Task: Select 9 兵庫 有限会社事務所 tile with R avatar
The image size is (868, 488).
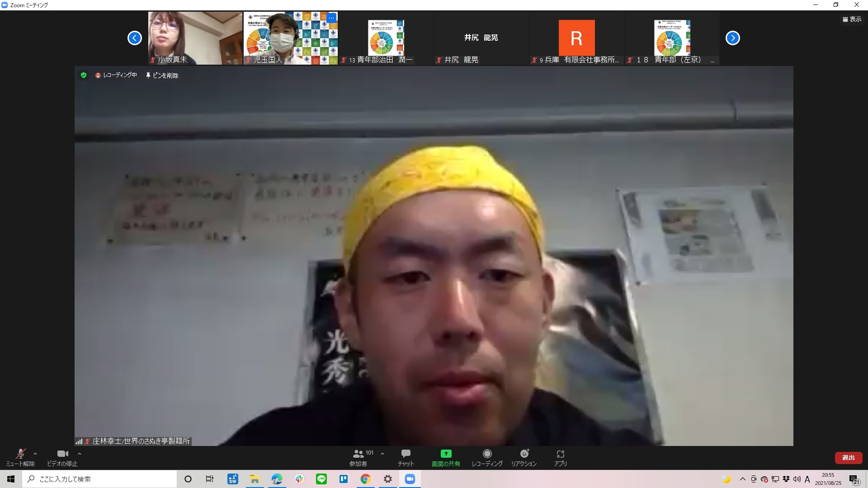Action: (x=577, y=38)
